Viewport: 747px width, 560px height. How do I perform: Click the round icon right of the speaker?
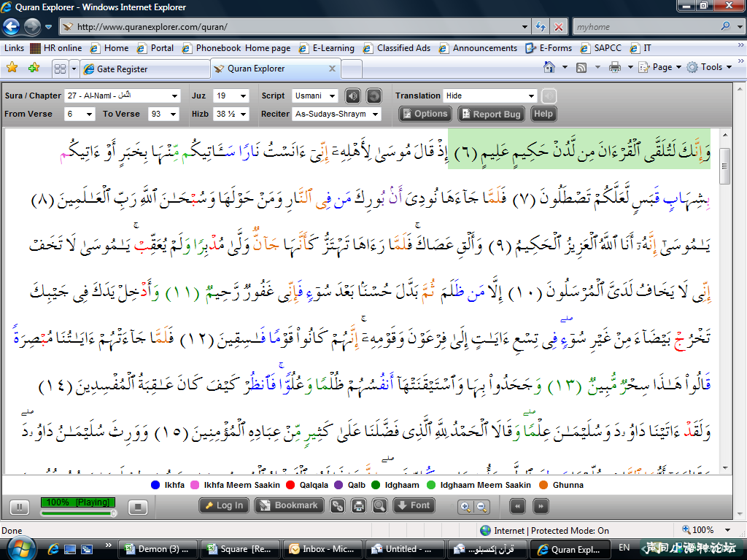tap(374, 96)
